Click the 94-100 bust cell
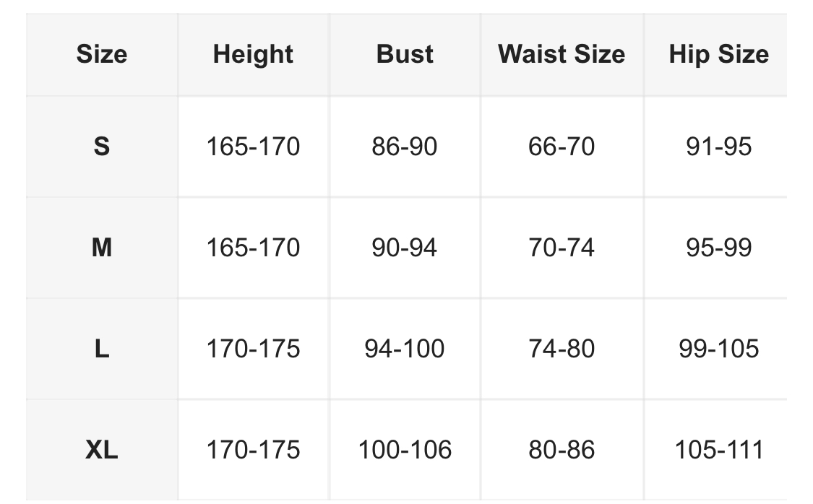The width and height of the screenshot is (813, 504). tap(405, 349)
